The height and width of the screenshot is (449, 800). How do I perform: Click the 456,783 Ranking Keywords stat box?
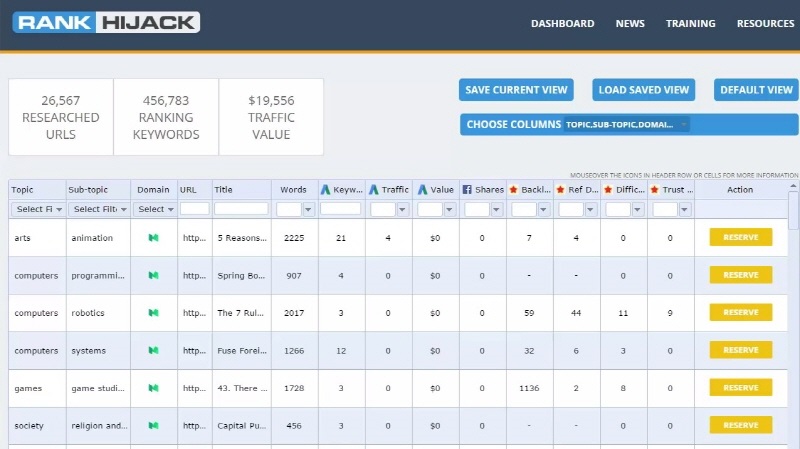pyautogui.click(x=166, y=117)
